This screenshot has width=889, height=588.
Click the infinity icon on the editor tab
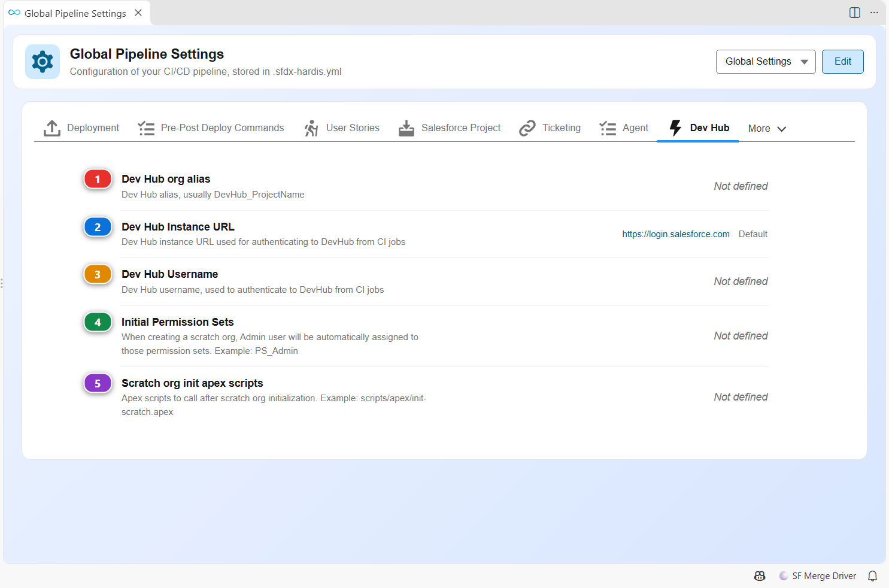pyautogui.click(x=14, y=13)
